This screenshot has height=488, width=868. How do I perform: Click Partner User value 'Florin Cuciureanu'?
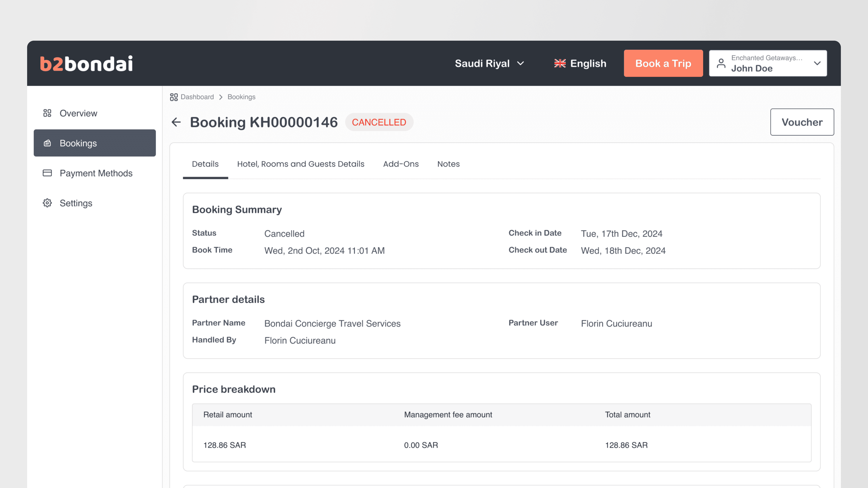(616, 324)
